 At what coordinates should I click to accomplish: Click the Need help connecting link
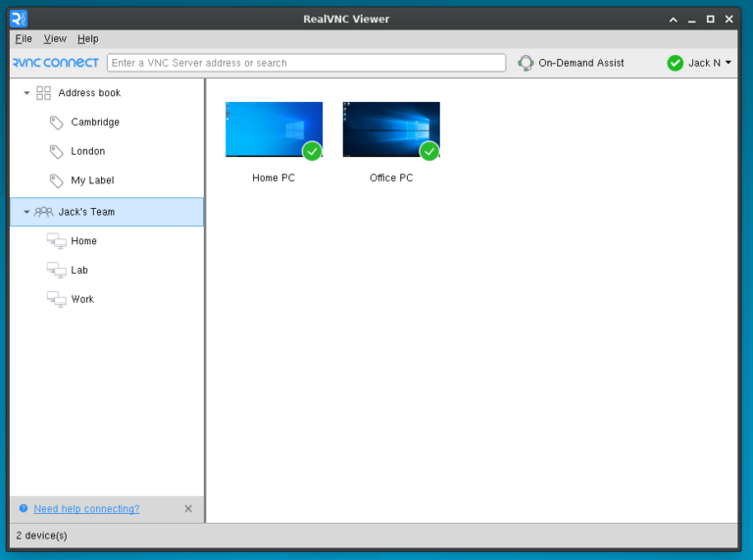pyautogui.click(x=86, y=509)
